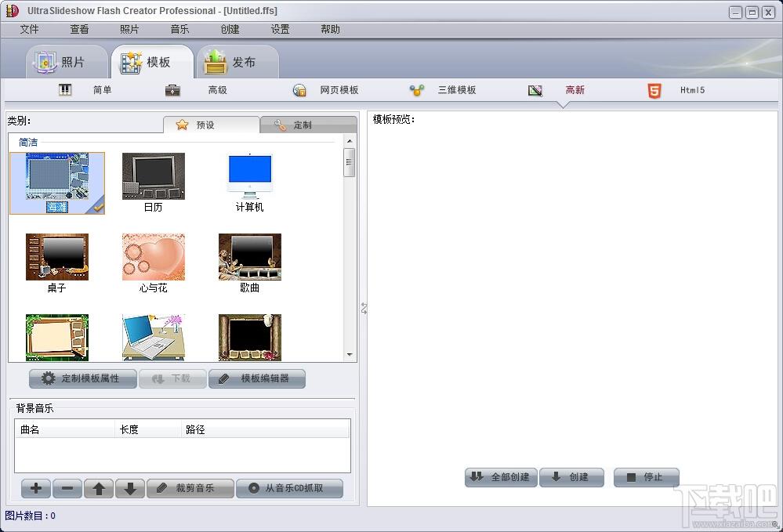This screenshot has height=532, width=783.
Task: Move selected track down with arrow
Action: click(130, 488)
